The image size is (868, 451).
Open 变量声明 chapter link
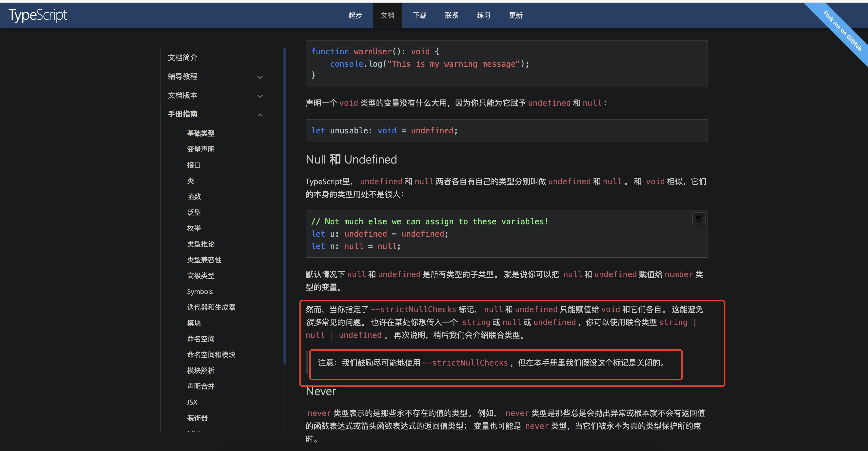(201, 149)
